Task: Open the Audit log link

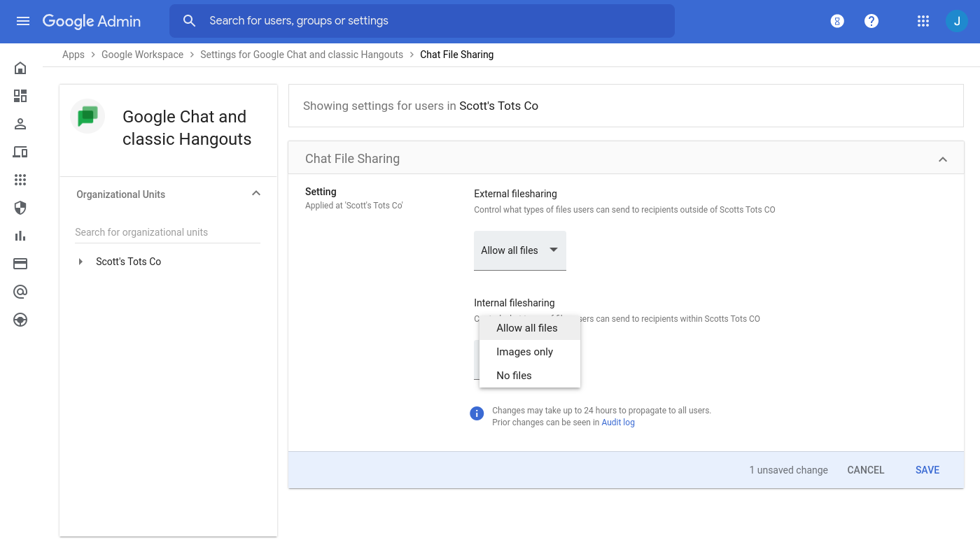Action: coord(618,422)
